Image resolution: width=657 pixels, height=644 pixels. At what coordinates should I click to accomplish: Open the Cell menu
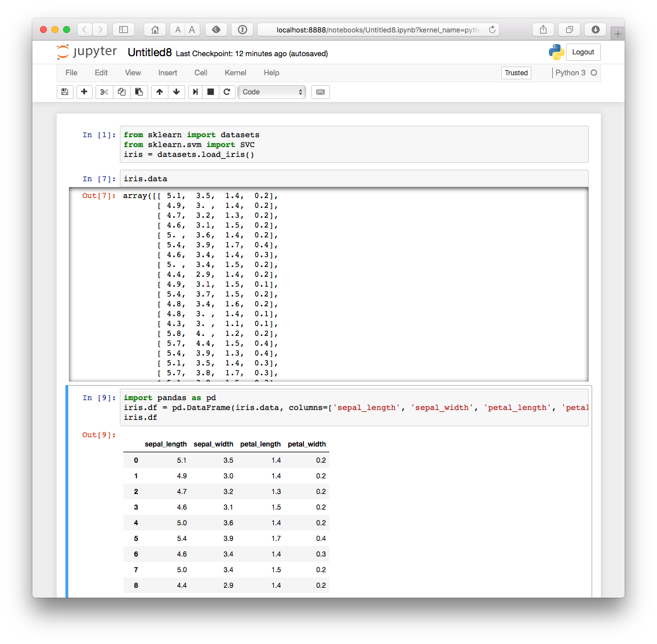(x=201, y=72)
